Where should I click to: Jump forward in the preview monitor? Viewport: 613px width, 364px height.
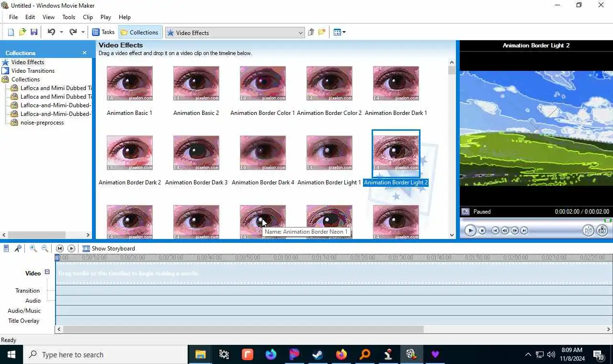[524, 230]
